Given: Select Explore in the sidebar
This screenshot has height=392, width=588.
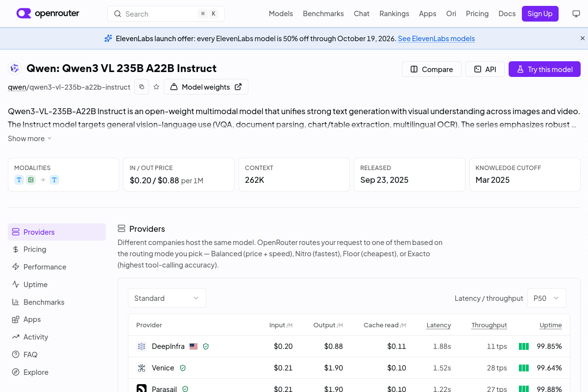Looking at the screenshot, I should point(57,372).
